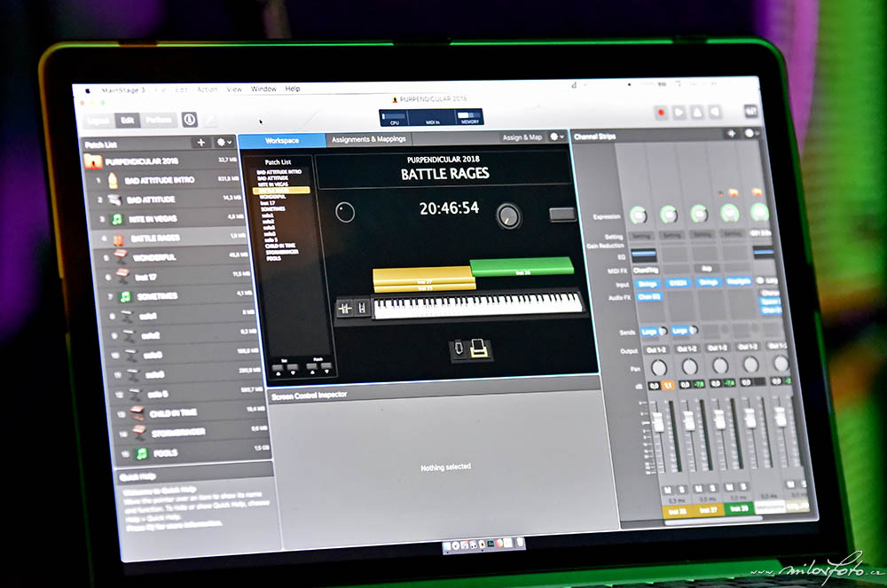Open the Channel Strips options menu
The height and width of the screenshot is (588, 887).
point(750,133)
